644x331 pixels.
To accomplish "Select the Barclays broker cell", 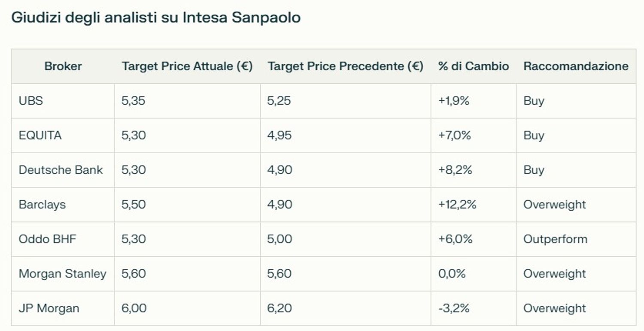I will coord(42,205).
